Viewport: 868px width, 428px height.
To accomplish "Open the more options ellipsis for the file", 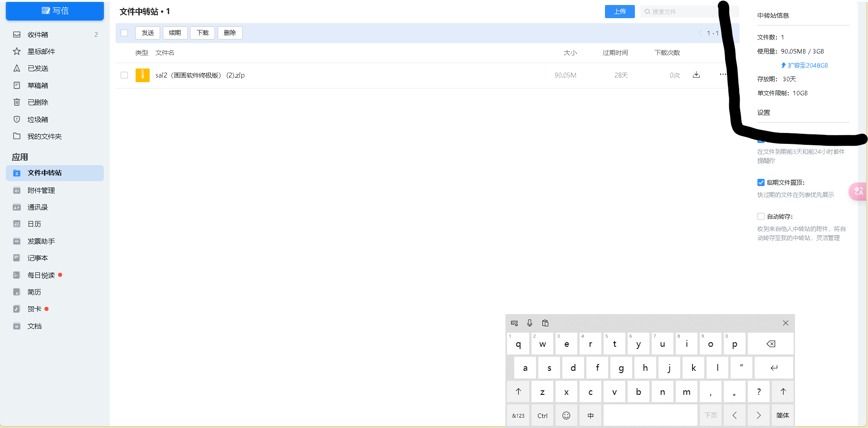I will 722,74.
